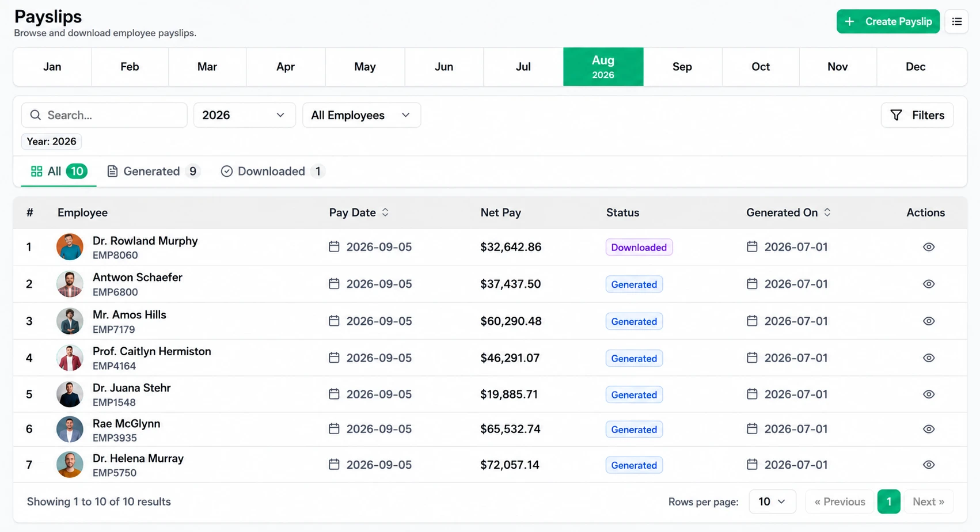
Task: Click Antwon Schaefer's avatar
Action: click(70, 284)
